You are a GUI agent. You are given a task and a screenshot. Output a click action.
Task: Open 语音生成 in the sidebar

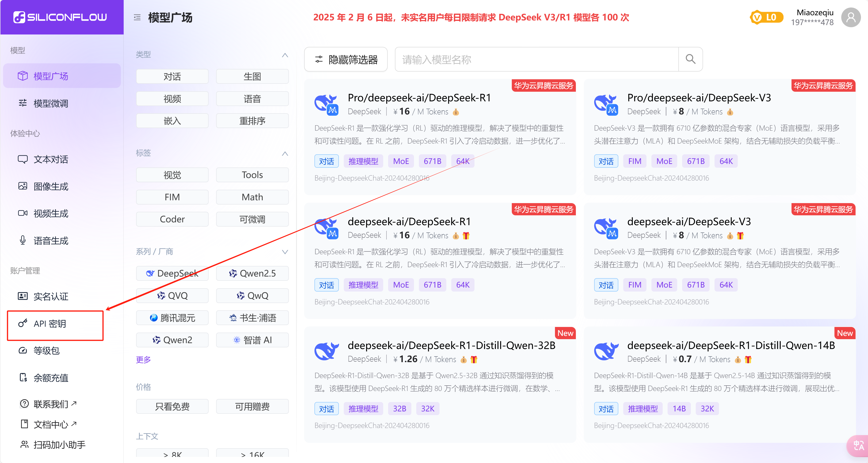tap(50, 240)
